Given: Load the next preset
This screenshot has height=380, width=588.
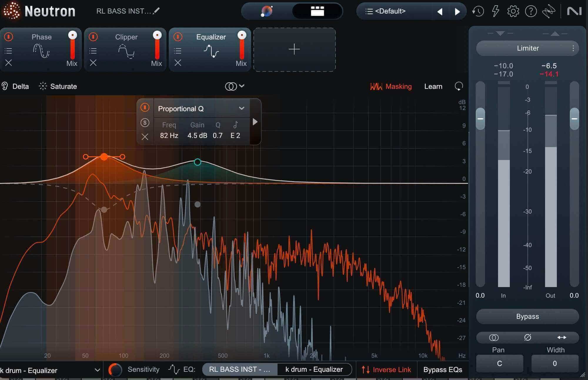Looking at the screenshot, I should (x=457, y=11).
